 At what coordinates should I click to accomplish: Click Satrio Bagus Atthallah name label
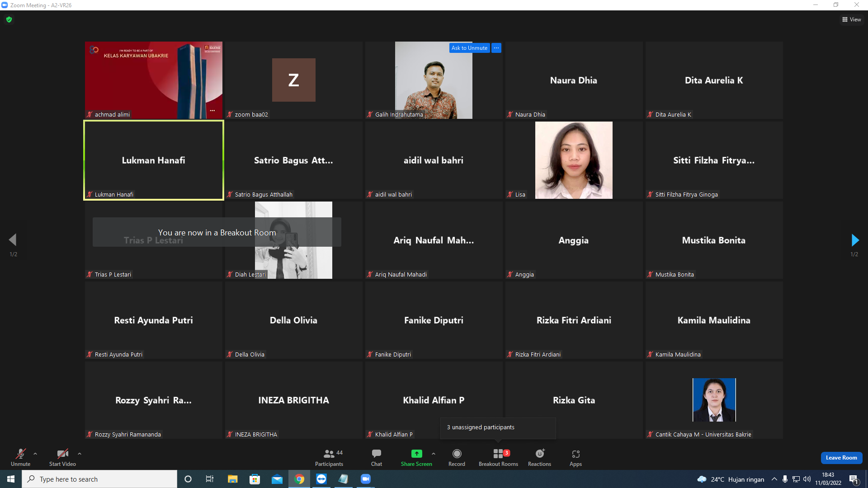click(x=264, y=195)
